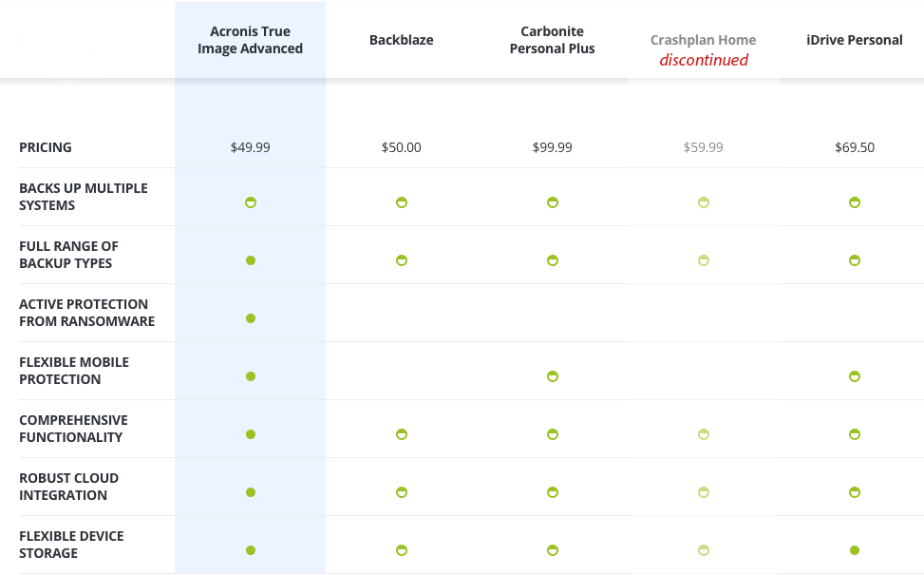Click the ROBUST CLOUD INTEGRATION label
The image size is (924, 575).
(69, 487)
